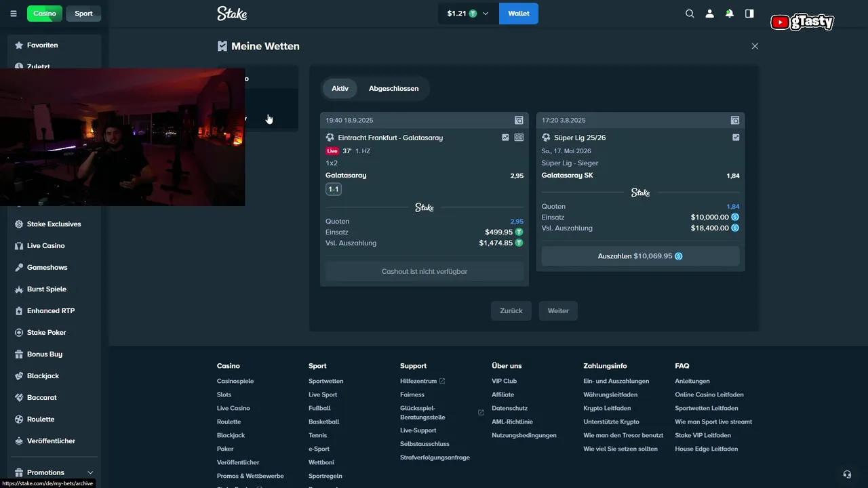Open the bet slip icon on Eintracht Frankfurt bet

tap(519, 120)
